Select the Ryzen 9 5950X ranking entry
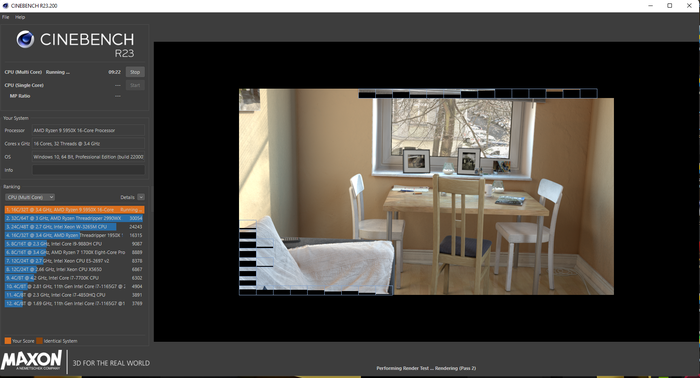The width and height of the screenshot is (700, 378). [74, 210]
